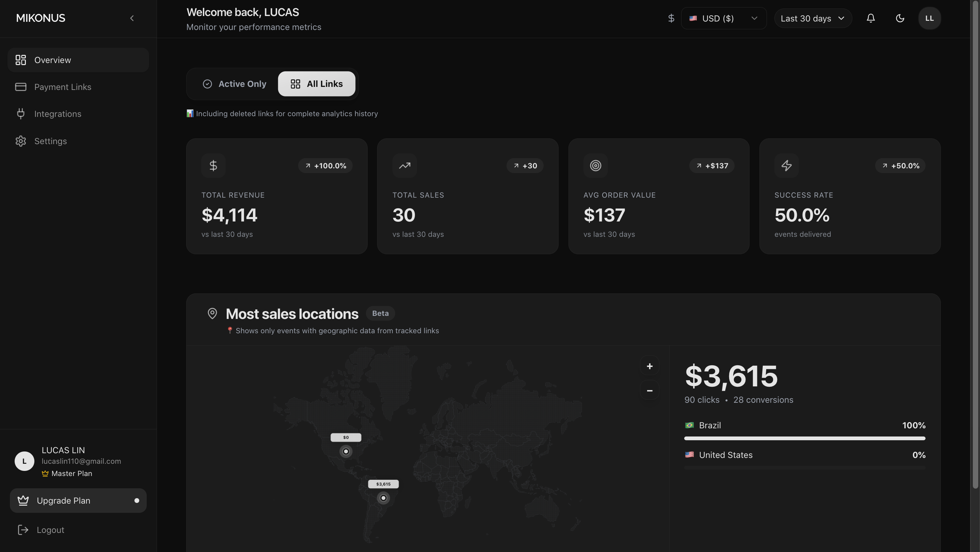Click the Avg Order Value target icon
The image size is (980, 552).
click(595, 166)
